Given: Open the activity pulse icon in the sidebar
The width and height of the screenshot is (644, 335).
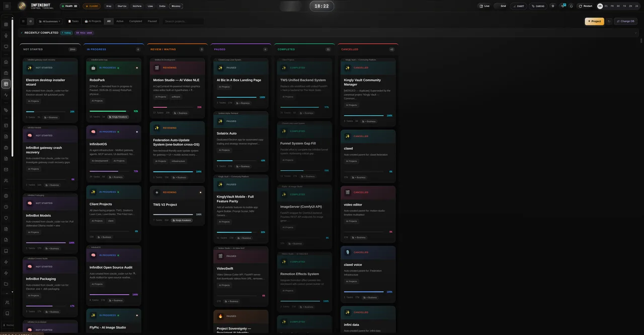Looking at the screenshot, I should click(6, 95).
